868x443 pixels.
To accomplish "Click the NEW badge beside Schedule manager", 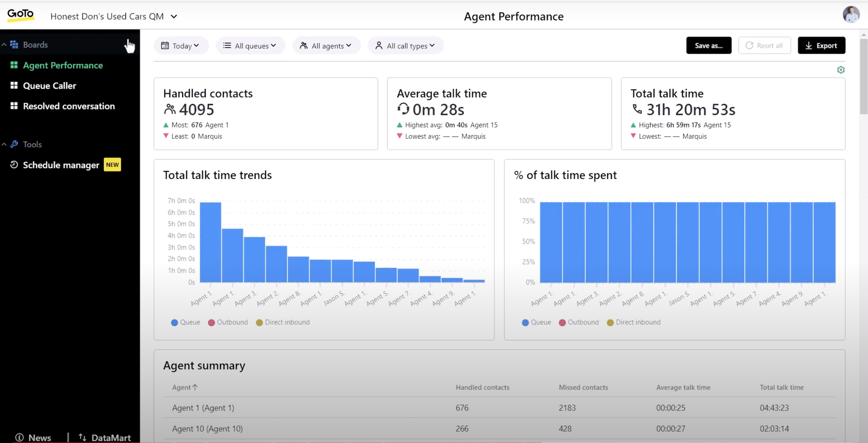I will [112, 164].
